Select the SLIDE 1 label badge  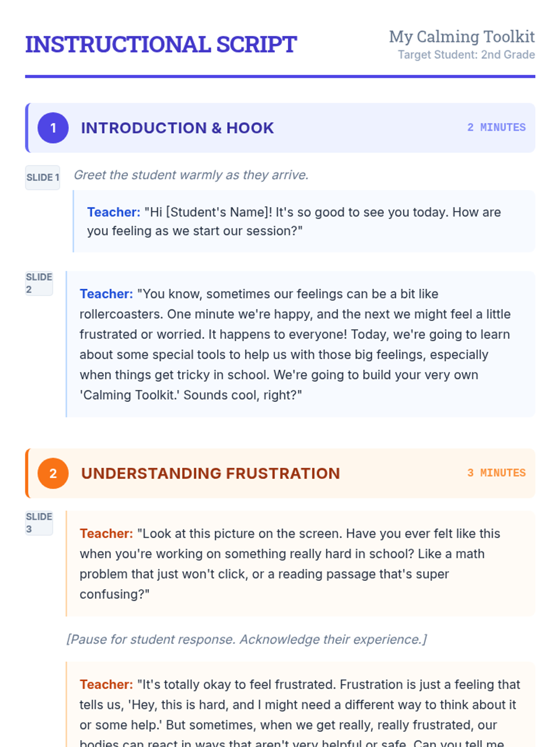point(42,177)
